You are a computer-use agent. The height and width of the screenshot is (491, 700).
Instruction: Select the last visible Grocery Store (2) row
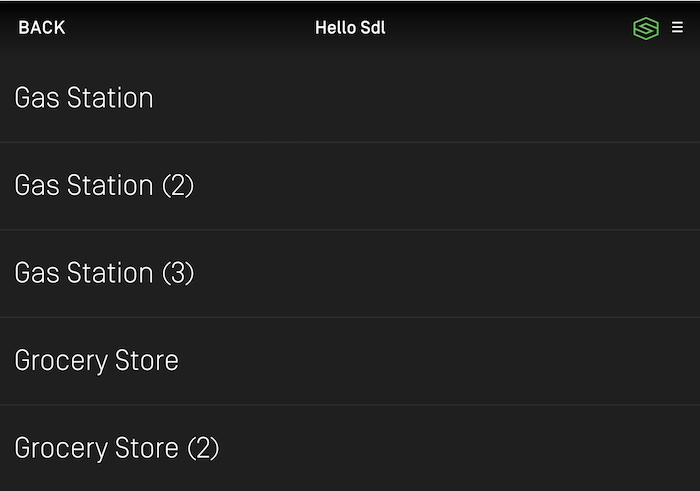tap(116, 448)
